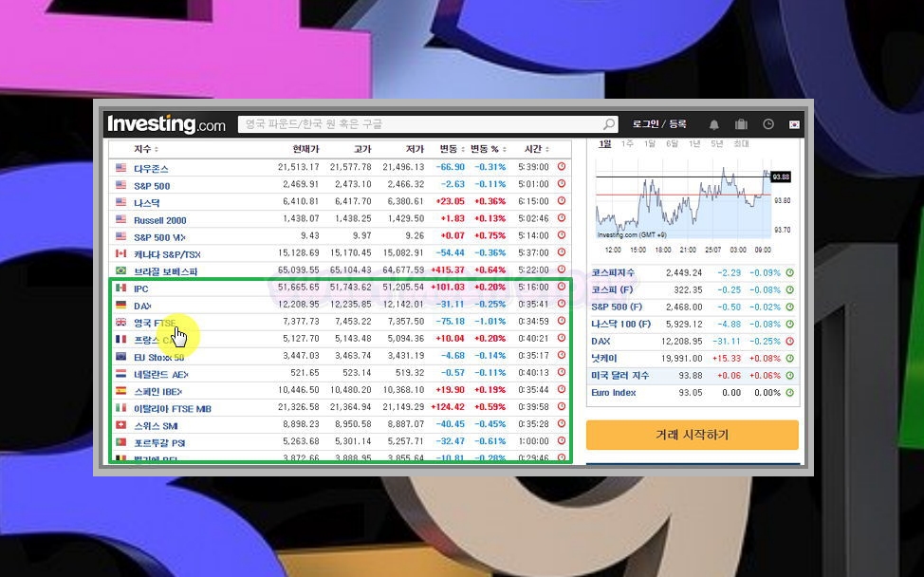Click the clock icon in header
Image resolution: width=924 pixels, height=577 pixels.
(x=768, y=124)
